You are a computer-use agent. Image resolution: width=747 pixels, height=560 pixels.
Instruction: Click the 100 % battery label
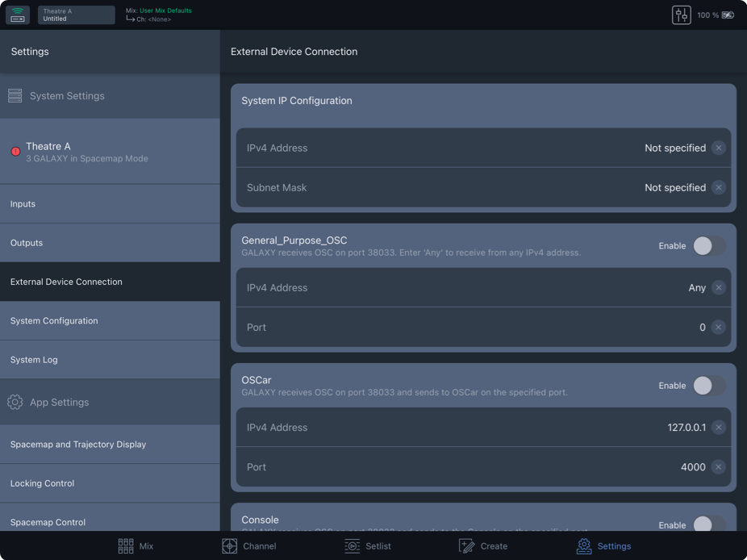708,15
